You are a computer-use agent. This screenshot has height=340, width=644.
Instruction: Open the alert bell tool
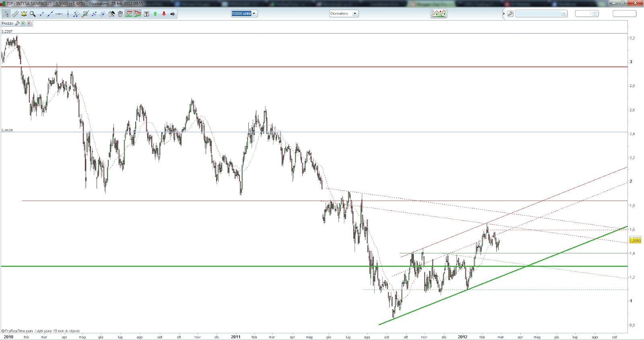pos(24,14)
